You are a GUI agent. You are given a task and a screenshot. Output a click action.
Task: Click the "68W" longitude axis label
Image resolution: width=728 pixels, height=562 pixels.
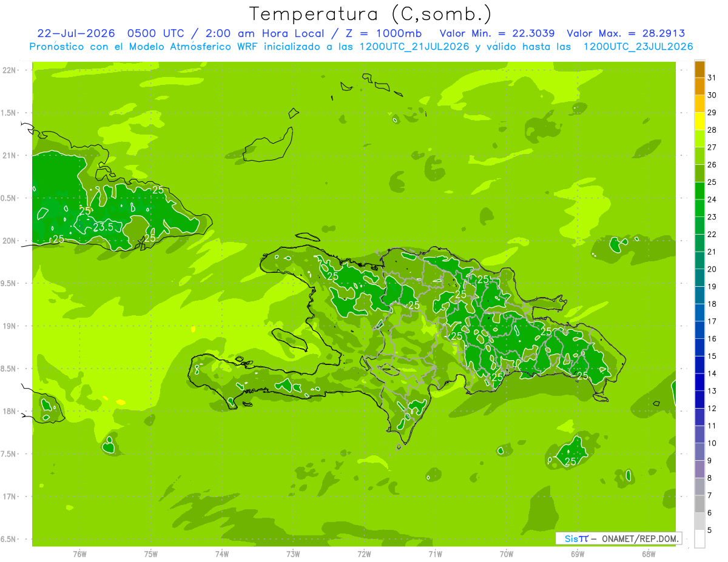tap(649, 554)
